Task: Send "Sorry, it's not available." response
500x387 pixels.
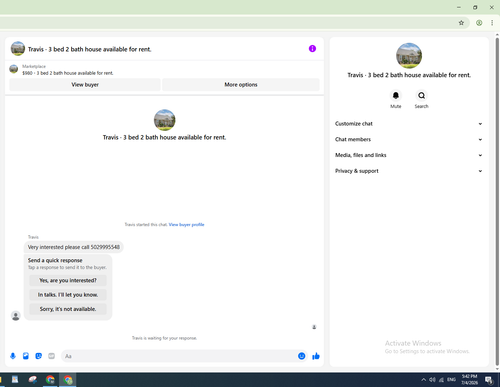Action: click(x=68, y=309)
